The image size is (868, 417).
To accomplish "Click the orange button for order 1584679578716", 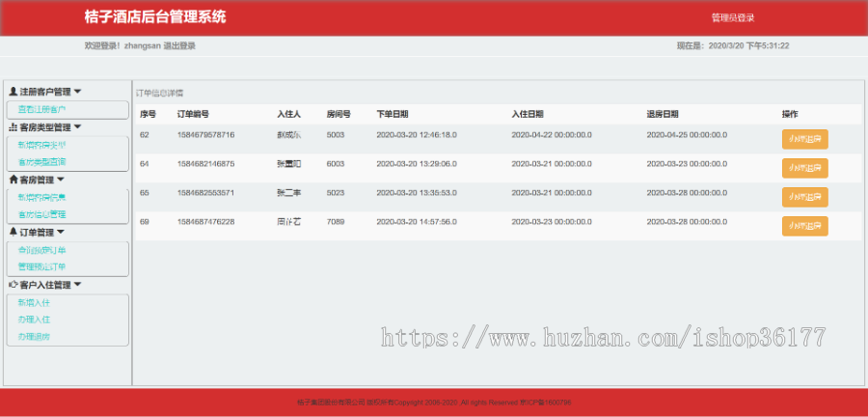I will click(x=805, y=139).
